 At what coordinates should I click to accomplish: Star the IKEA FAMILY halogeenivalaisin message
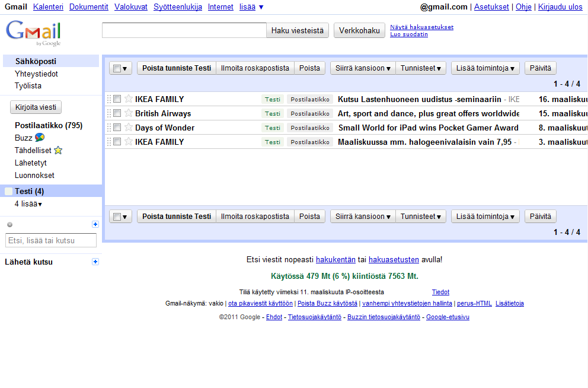click(129, 142)
